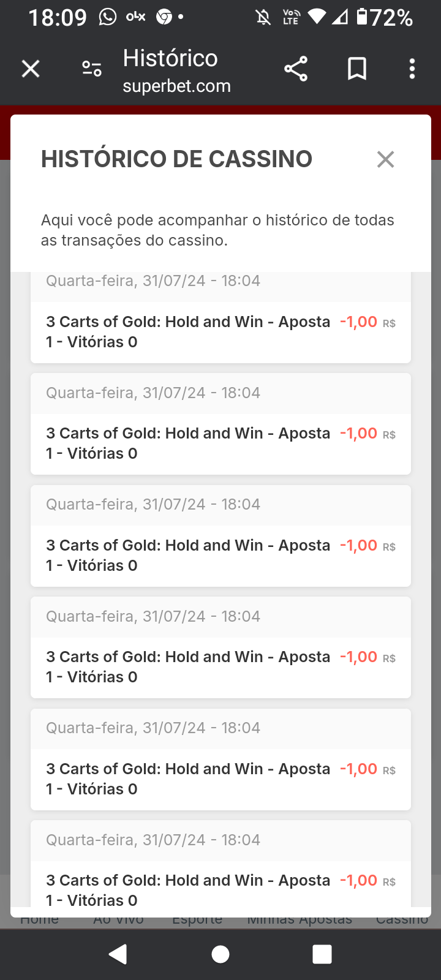Tap the OLX notification icon
Viewport: 441px width, 980px height.
[x=135, y=17]
